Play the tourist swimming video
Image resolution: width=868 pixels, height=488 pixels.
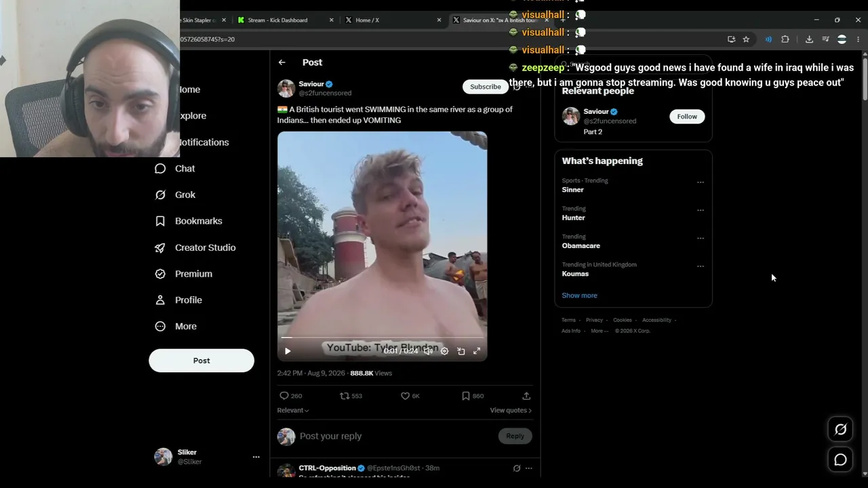288,351
